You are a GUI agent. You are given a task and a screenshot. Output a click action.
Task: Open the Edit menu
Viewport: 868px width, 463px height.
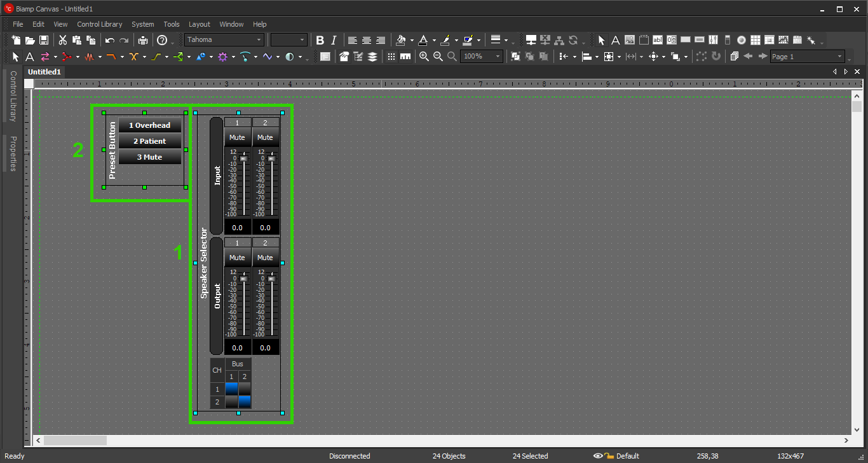coord(38,24)
